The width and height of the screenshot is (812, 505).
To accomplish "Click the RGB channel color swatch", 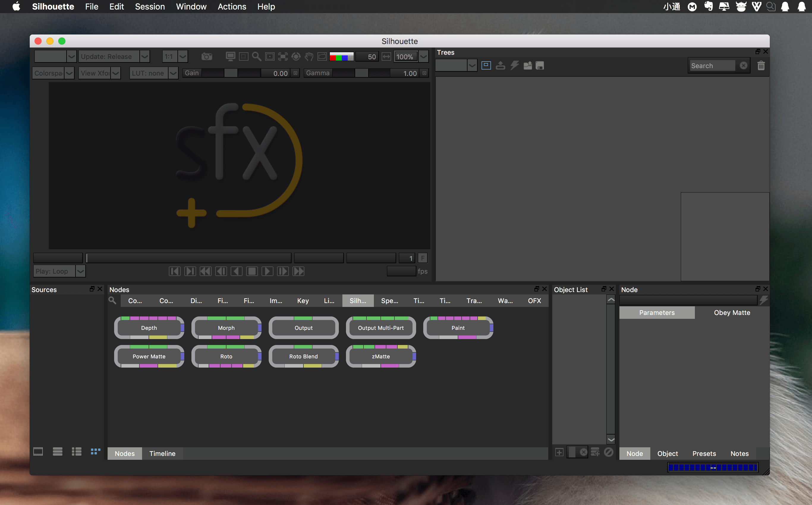I will coord(342,57).
